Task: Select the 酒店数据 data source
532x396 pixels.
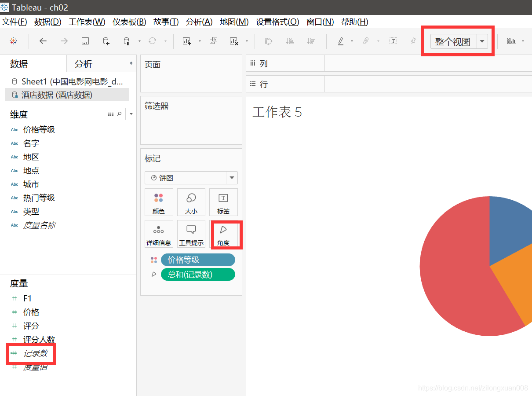Action: coord(67,95)
